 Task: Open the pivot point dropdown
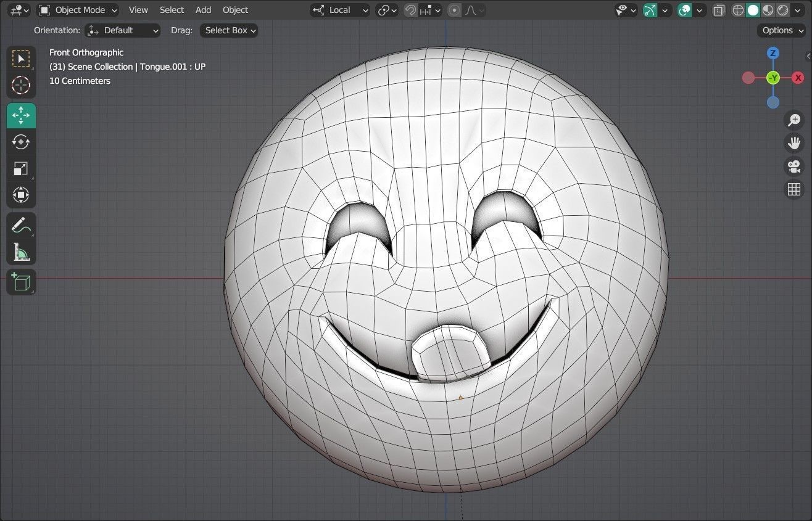(387, 10)
